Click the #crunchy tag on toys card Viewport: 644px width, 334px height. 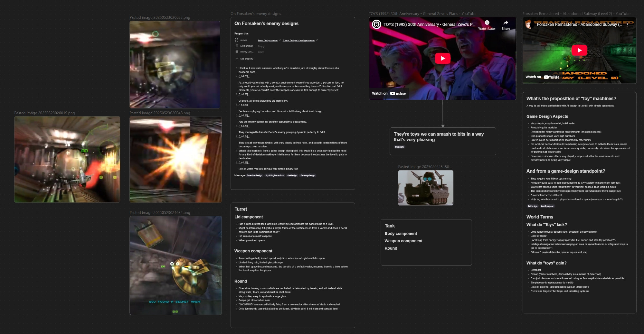pos(399,147)
